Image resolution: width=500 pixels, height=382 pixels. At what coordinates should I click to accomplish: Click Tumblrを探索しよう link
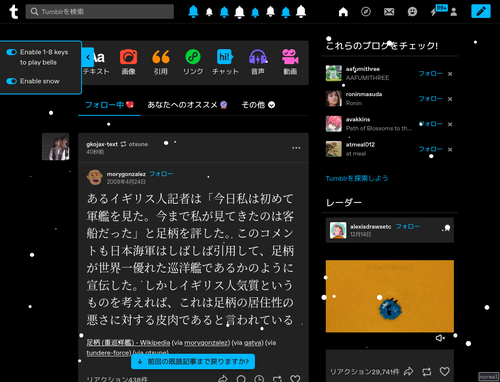(x=357, y=178)
